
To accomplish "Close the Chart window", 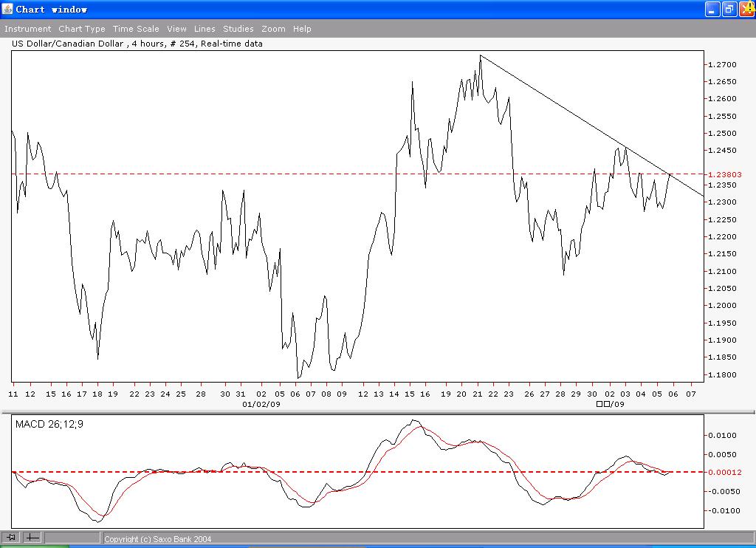I will (746, 9).
